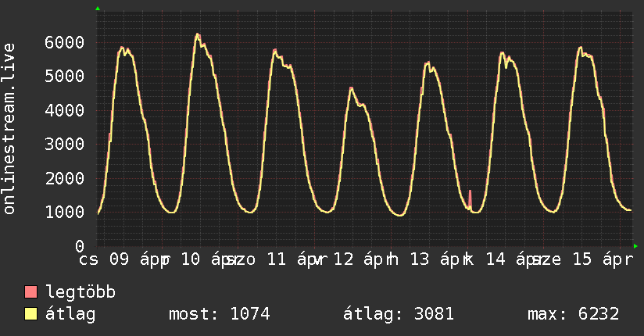The width and height of the screenshot is (644, 336).
Task: Click the onlinestream.live vertical axis title
Action: coord(9,129)
